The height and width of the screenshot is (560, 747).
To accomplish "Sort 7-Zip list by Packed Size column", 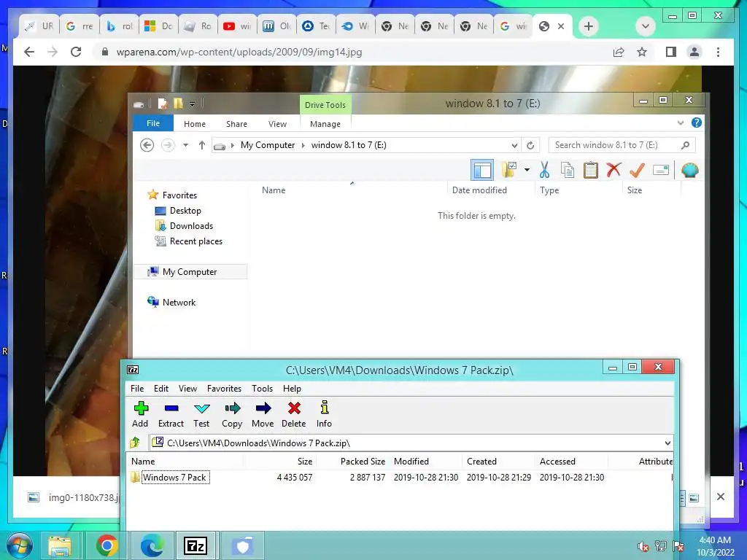I will [x=352, y=462].
